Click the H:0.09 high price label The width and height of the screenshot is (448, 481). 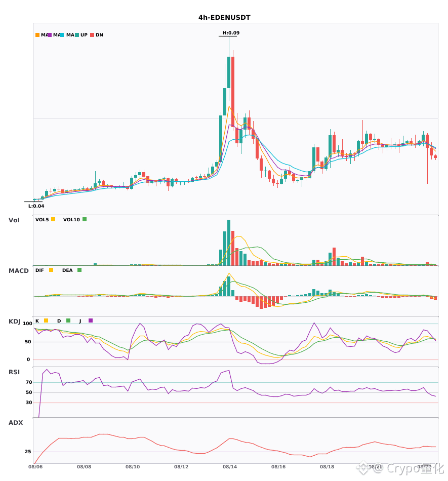(x=231, y=33)
